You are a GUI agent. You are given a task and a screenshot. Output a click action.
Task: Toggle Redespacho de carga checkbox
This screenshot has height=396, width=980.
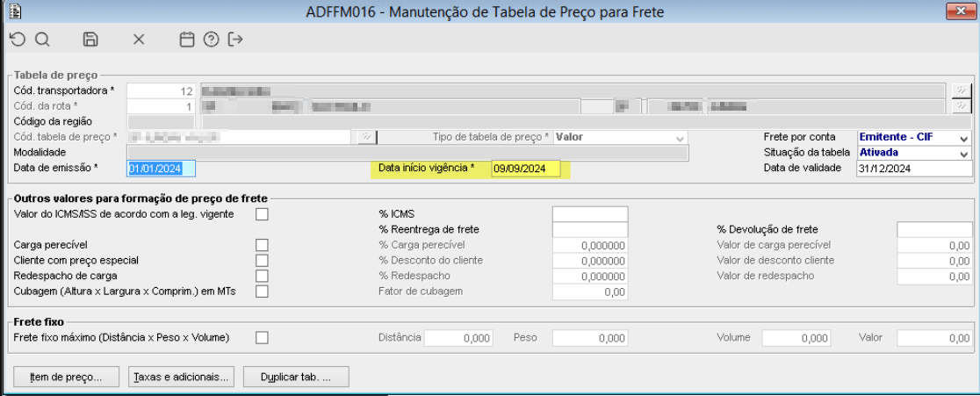click(x=262, y=276)
